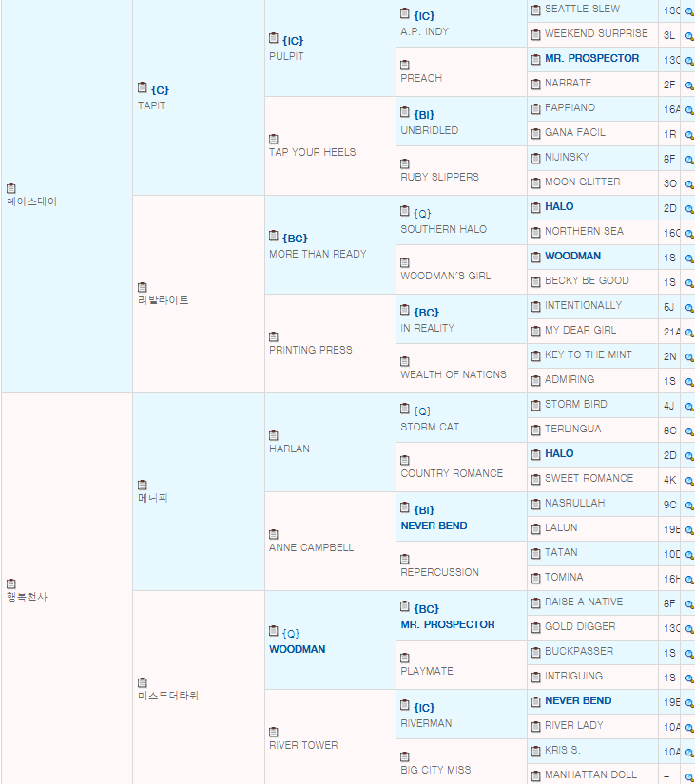This screenshot has width=695, height=784.
Task: Select the MY DEAR GIRL name
Action: pyautogui.click(x=580, y=330)
